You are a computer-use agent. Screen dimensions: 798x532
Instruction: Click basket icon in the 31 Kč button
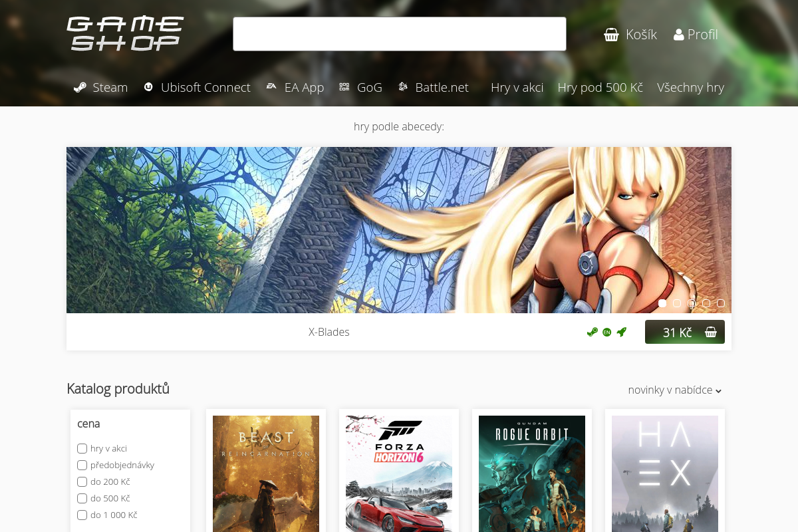pyautogui.click(x=710, y=332)
